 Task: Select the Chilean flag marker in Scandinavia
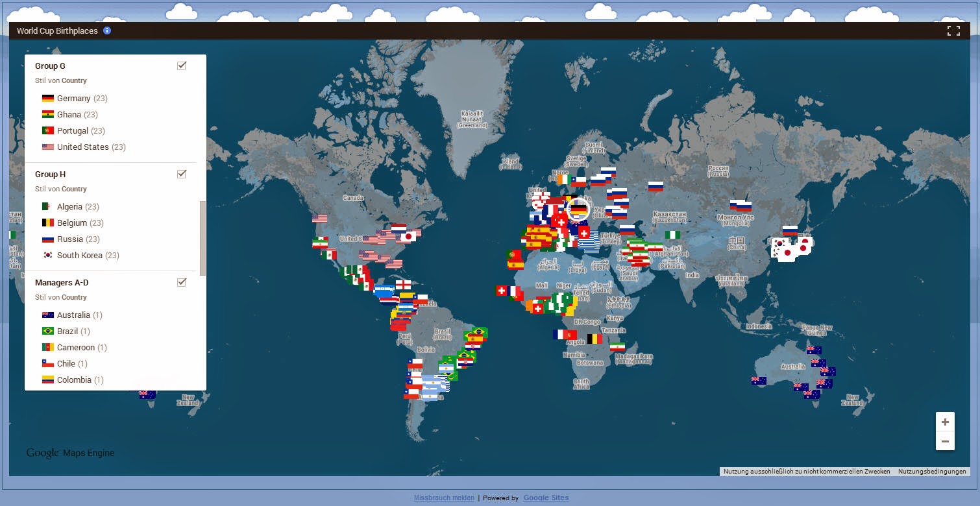pos(578,182)
